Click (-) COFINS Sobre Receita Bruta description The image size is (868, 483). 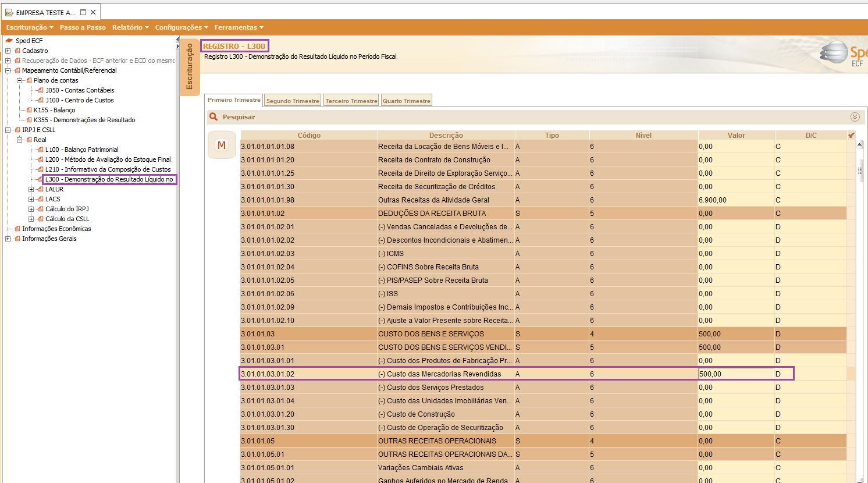click(428, 267)
